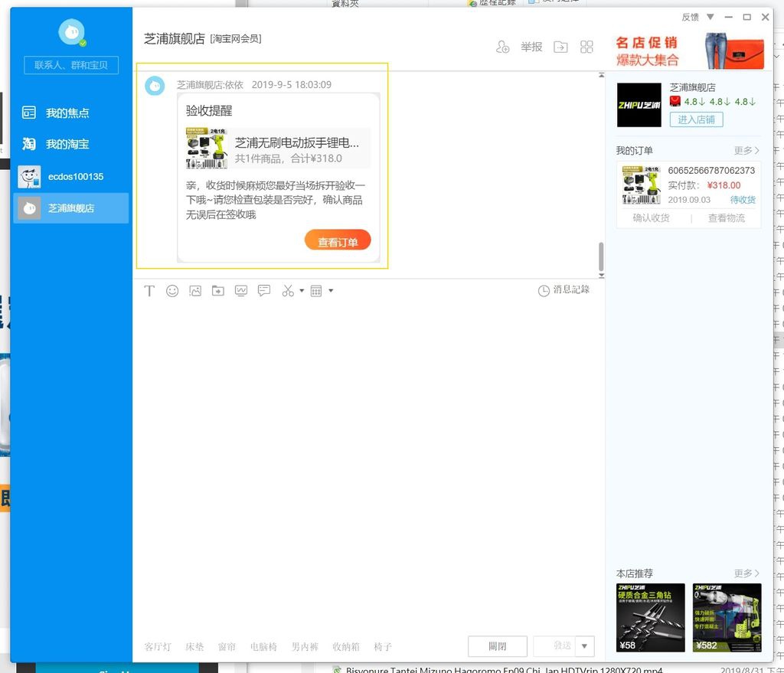Click the 验收提醒 message heading
The image size is (784, 673).
209,110
